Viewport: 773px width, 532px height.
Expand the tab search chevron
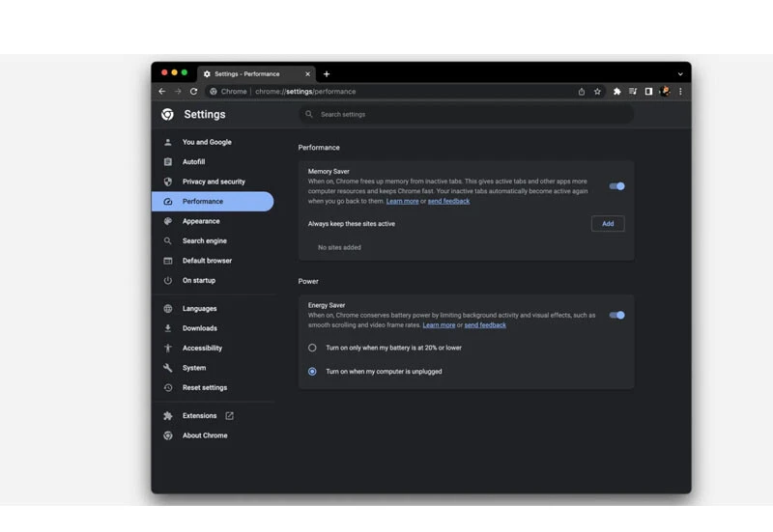click(x=680, y=74)
